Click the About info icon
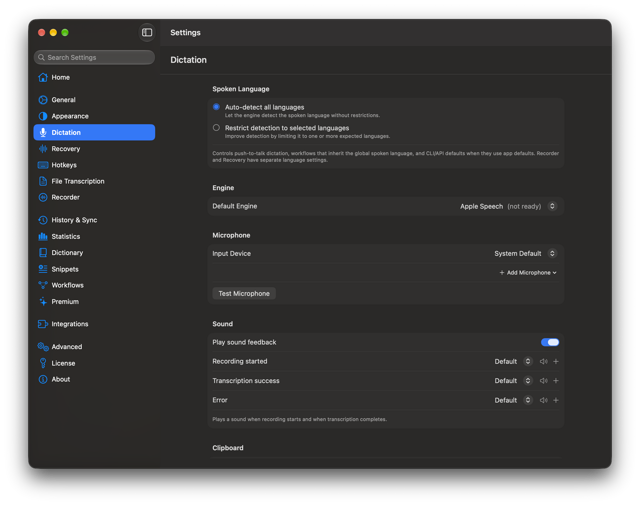The width and height of the screenshot is (640, 506). tap(43, 379)
